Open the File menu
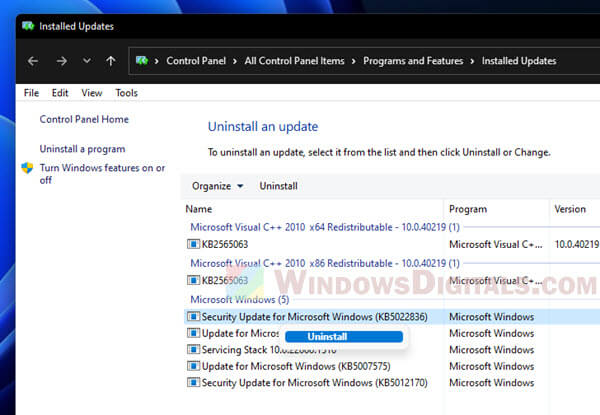The width and height of the screenshot is (600, 415). [31, 93]
